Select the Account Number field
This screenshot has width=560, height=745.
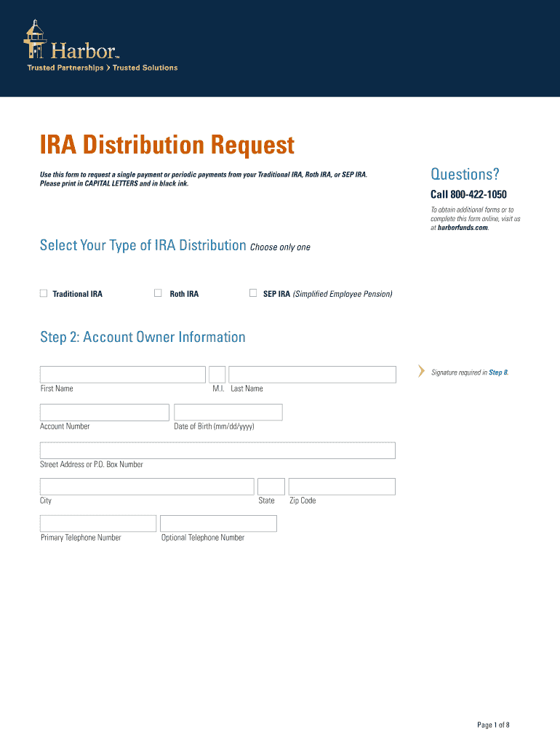click(104, 413)
